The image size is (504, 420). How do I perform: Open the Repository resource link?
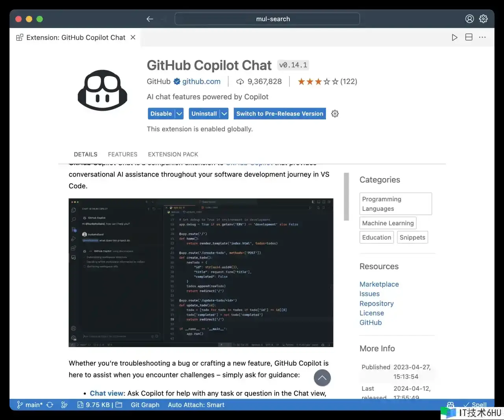tap(376, 303)
